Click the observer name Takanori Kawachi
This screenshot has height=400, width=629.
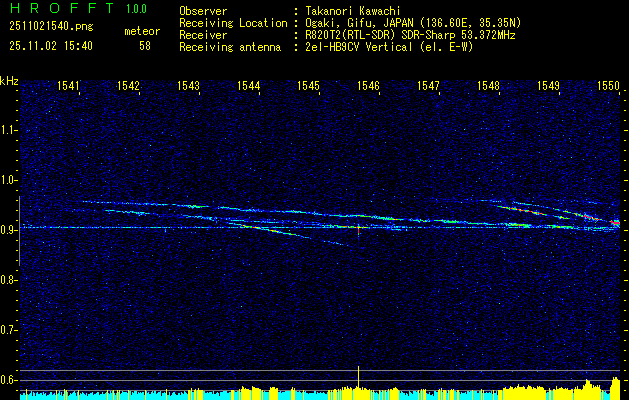(353, 11)
